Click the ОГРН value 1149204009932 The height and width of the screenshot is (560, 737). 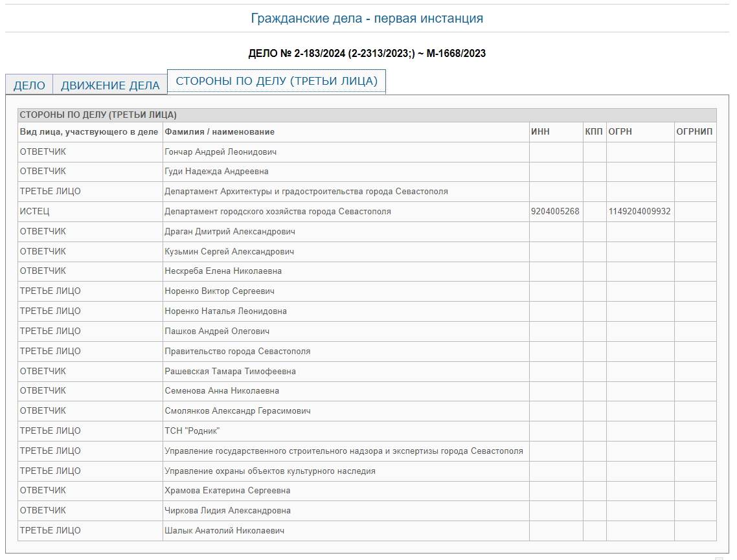[x=640, y=212]
